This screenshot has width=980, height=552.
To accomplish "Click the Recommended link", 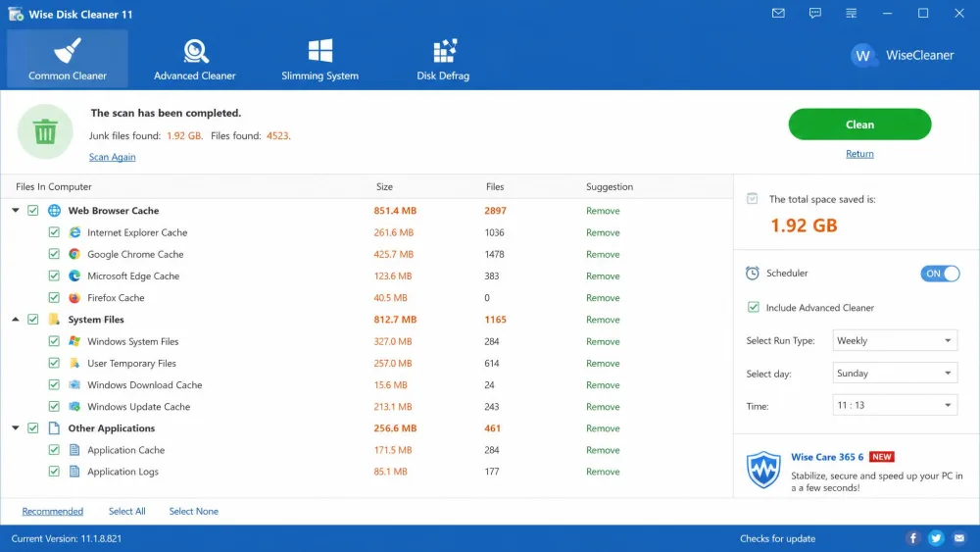I will [x=53, y=512].
